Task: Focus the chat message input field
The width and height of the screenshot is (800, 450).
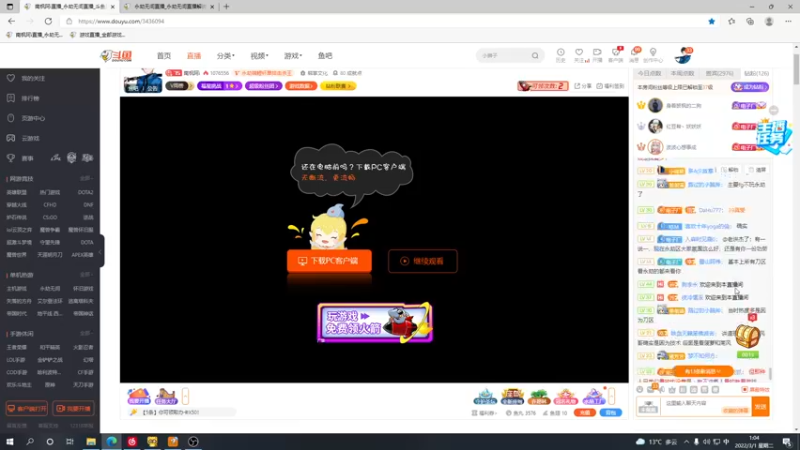Action: pyautogui.click(x=706, y=406)
